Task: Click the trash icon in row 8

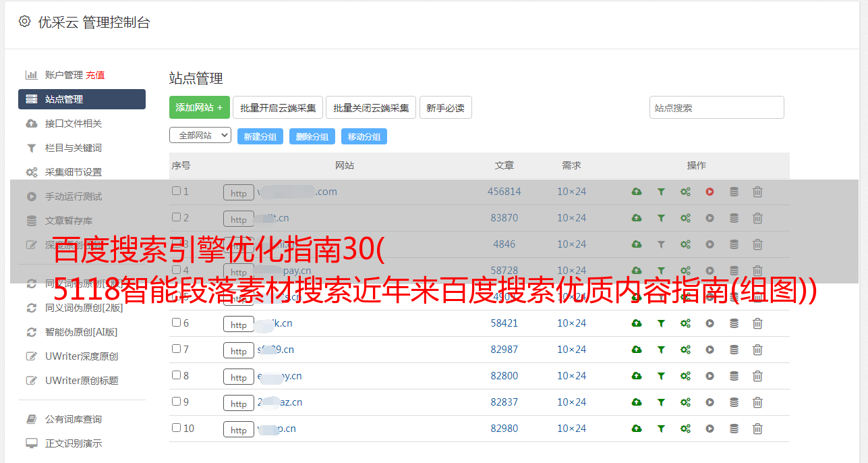Action: 757,376
